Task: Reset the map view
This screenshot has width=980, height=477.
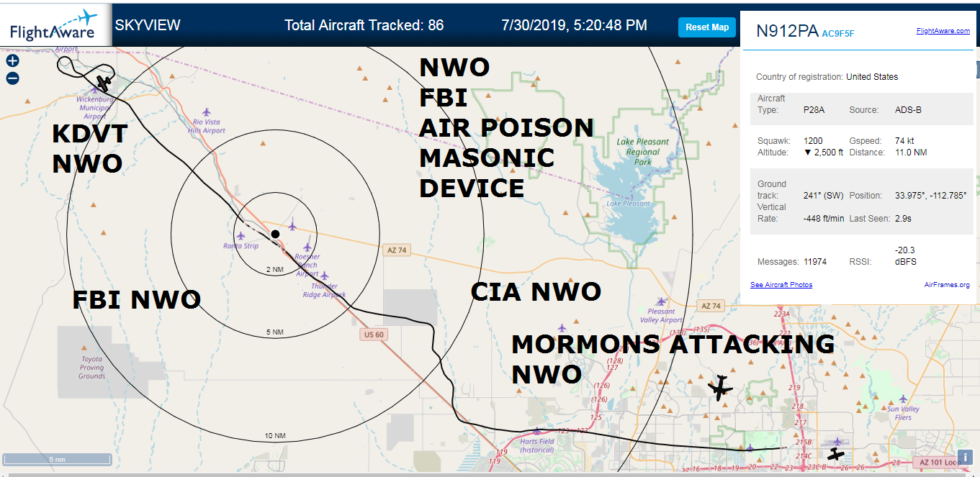Action: coord(707,27)
